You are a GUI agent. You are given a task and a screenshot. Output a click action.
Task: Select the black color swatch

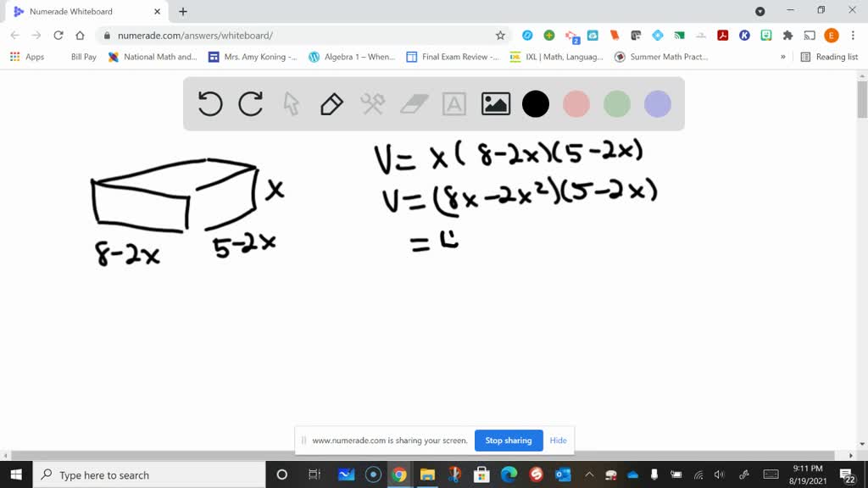[535, 103]
